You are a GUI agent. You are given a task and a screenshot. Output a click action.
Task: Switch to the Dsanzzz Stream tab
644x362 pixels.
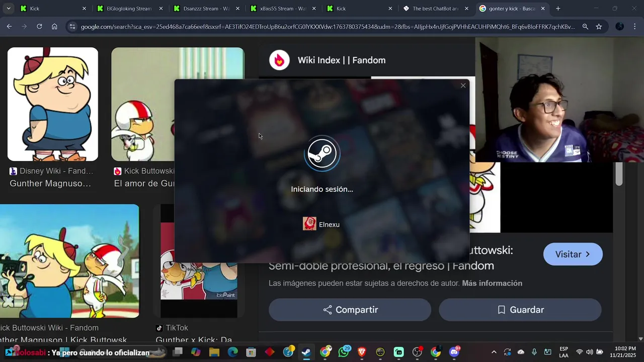click(x=206, y=9)
